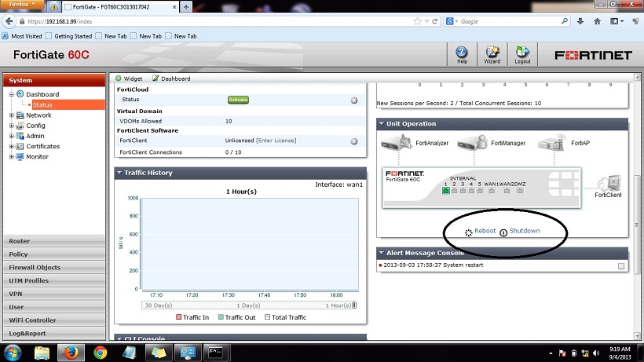Image resolution: width=644 pixels, height=362 pixels.
Task: Bookmark this page with the star icon
Action: pos(417,21)
